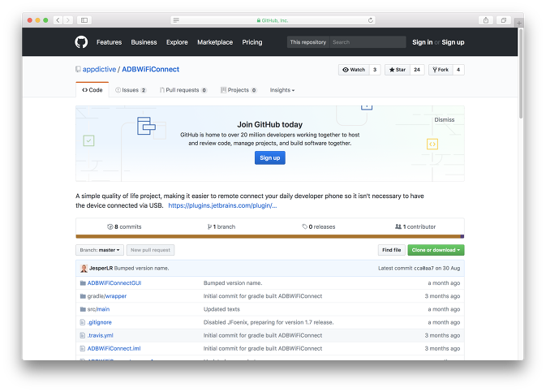Click the repository book icon near appdictive

(x=78, y=69)
